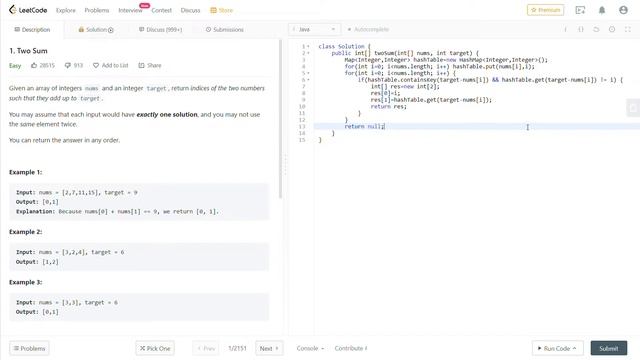Screen dimensions: 640x360
Task: Open the Java language dropdown
Action: coord(314,29)
